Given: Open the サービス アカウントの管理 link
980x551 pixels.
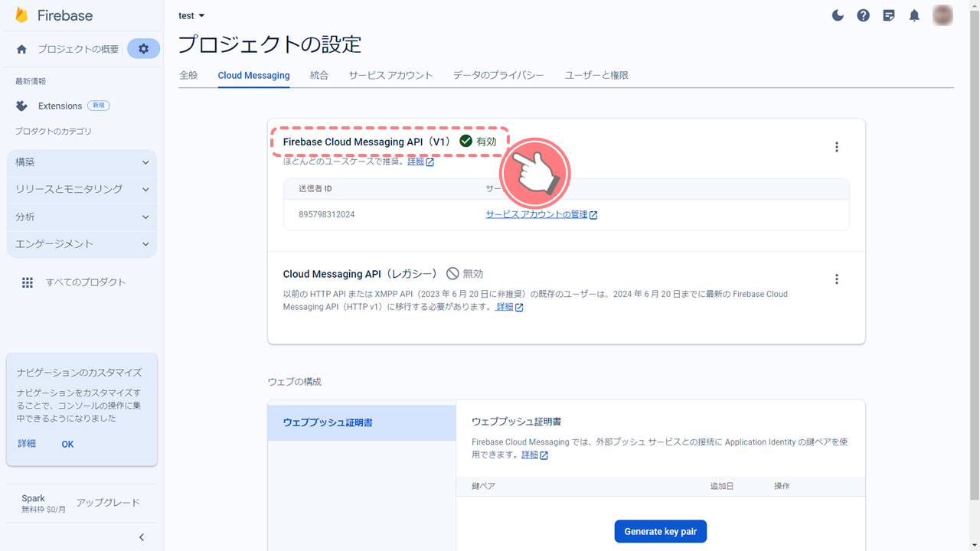Looking at the screenshot, I should click(541, 214).
